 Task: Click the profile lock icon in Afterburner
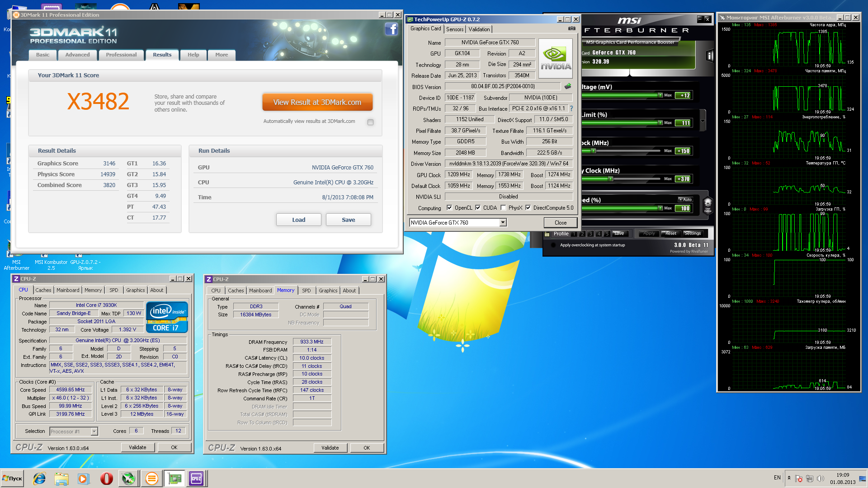(x=547, y=234)
